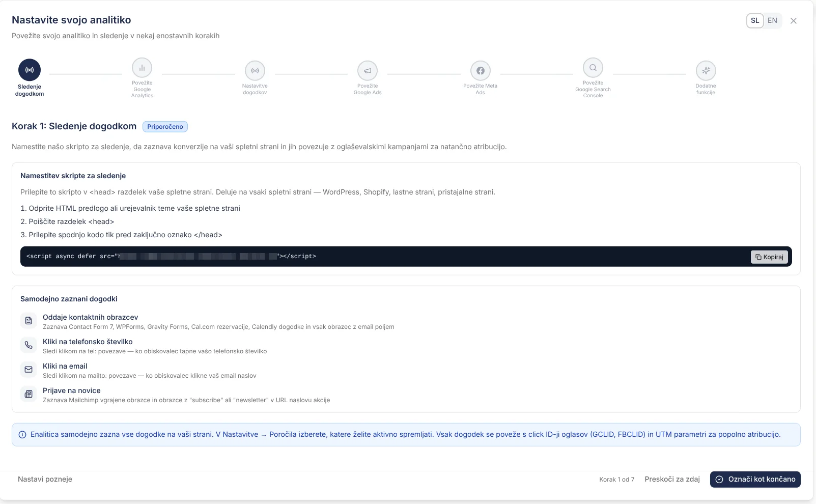
Task: Open the Povežite Google Ads megaphone step
Action: pyautogui.click(x=368, y=71)
